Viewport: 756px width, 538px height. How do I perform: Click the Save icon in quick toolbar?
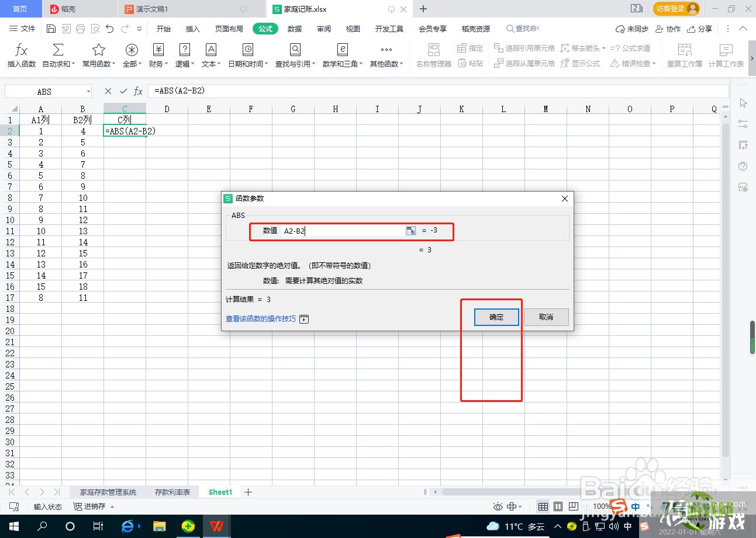tap(51, 29)
